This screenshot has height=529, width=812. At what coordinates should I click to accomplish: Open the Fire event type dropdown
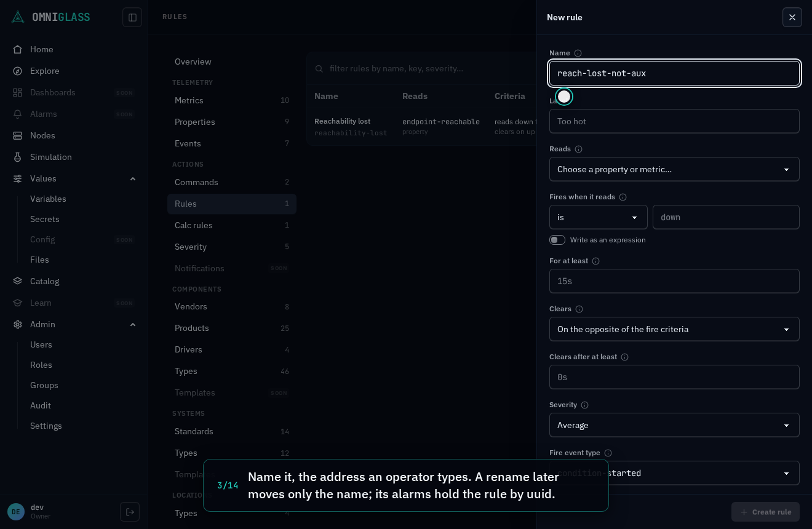(x=674, y=473)
